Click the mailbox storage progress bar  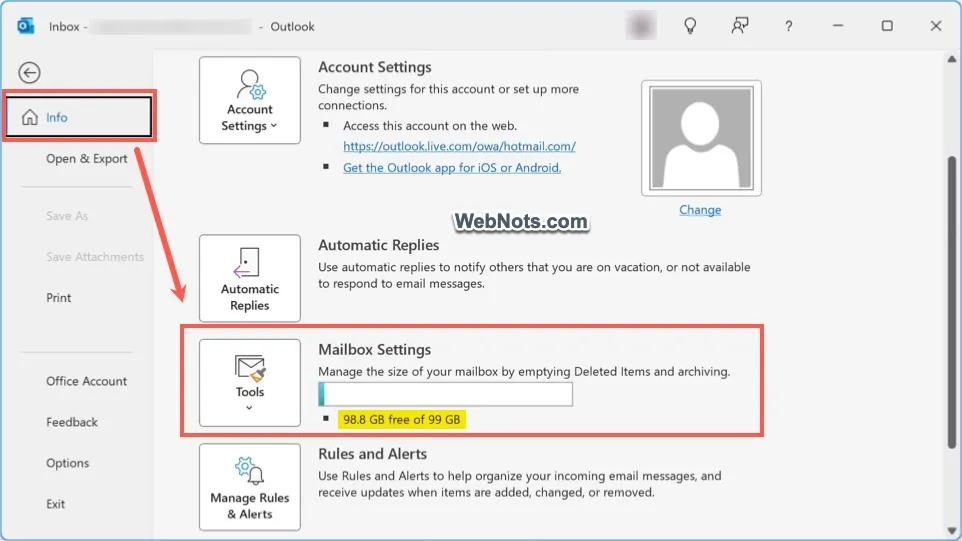[445, 394]
